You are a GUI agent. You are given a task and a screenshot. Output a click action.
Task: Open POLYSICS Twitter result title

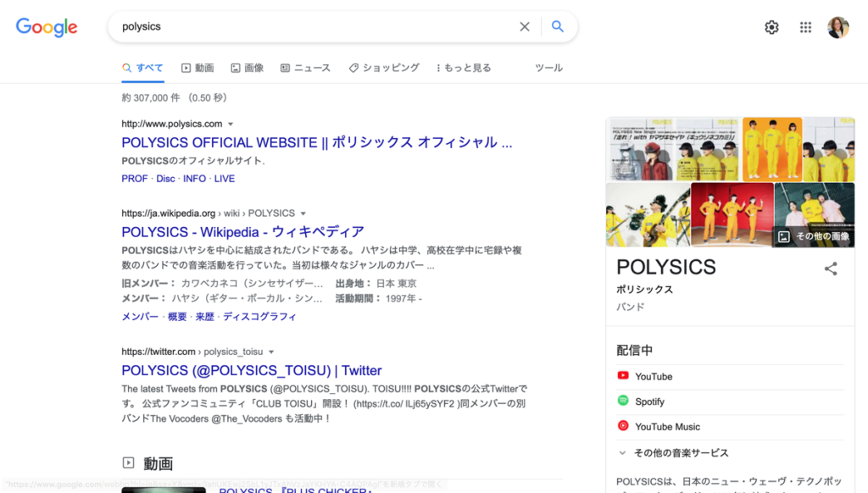tap(252, 370)
